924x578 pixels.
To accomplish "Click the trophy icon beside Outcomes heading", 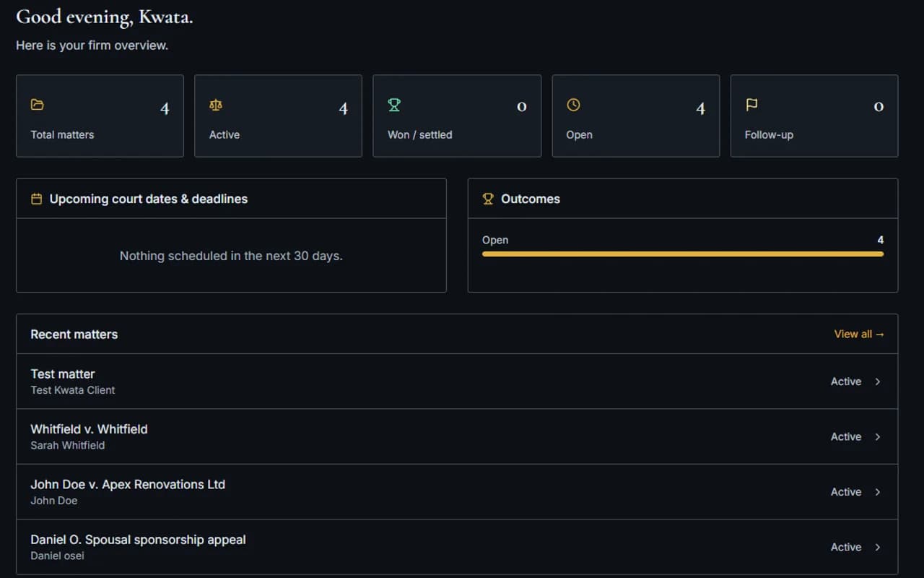I will tap(488, 199).
